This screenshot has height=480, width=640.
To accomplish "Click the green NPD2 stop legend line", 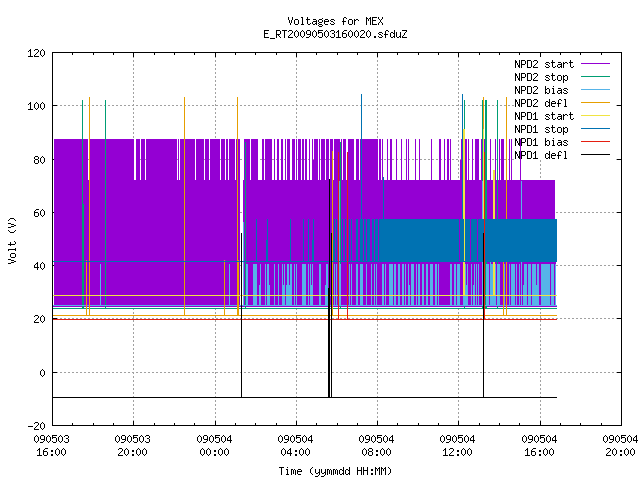I will pyautogui.click(x=595, y=76).
